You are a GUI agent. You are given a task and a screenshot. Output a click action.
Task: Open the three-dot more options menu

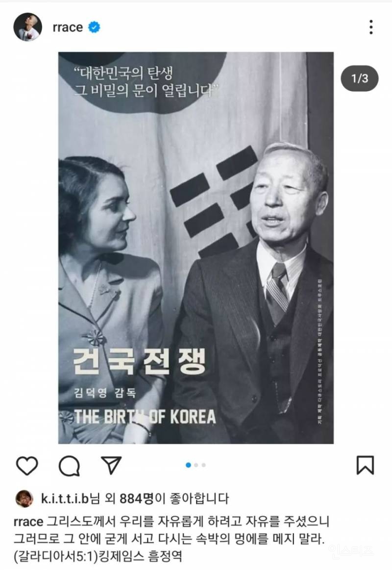point(371,27)
